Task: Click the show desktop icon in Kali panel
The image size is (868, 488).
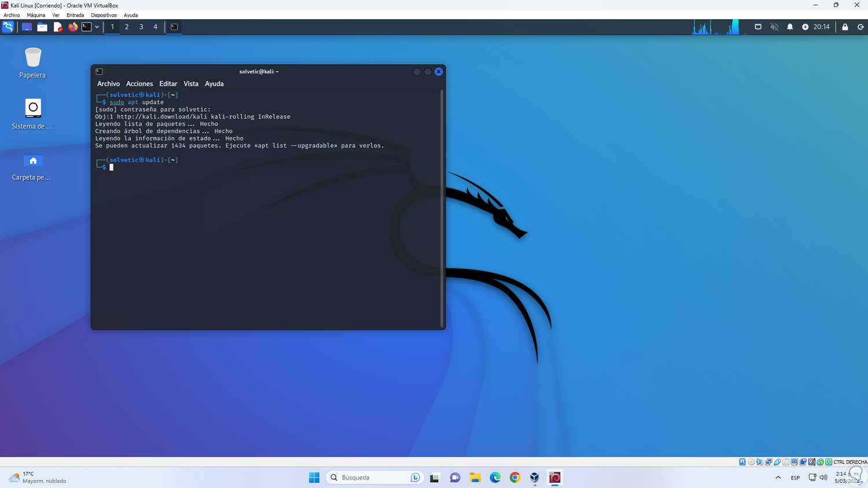Action: [27, 27]
